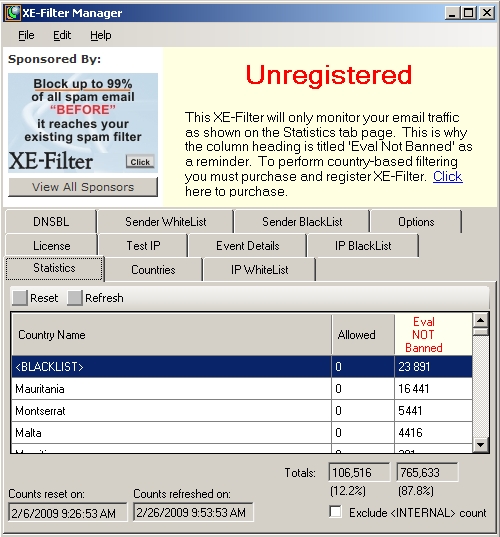
Task: Click the small Click button in ad
Action: (x=140, y=162)
